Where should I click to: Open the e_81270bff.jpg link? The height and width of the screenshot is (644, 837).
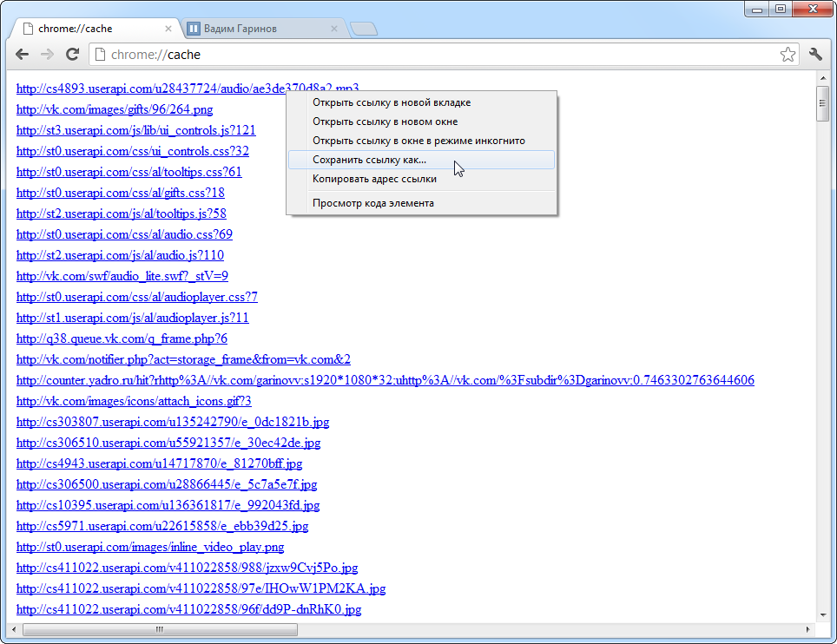[159, 463]
